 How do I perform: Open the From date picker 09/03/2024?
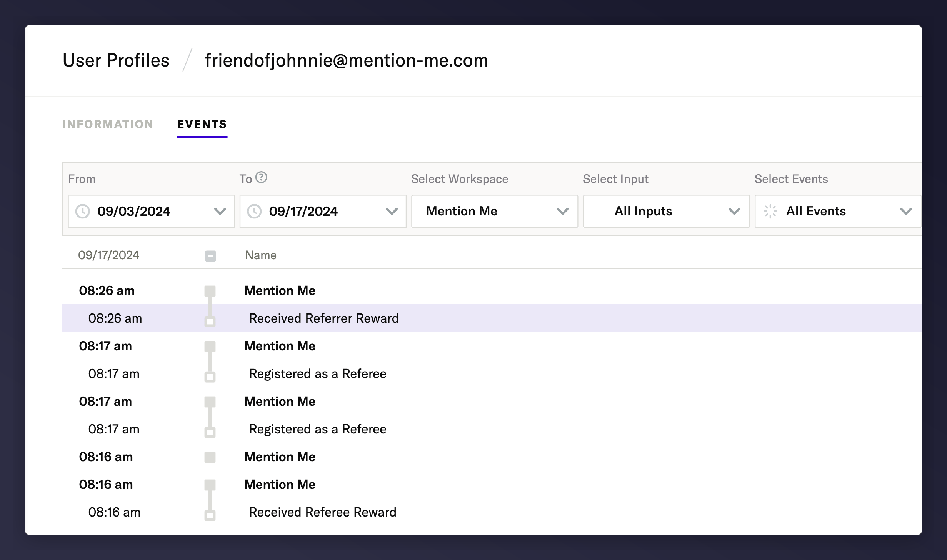pos(151,211)
